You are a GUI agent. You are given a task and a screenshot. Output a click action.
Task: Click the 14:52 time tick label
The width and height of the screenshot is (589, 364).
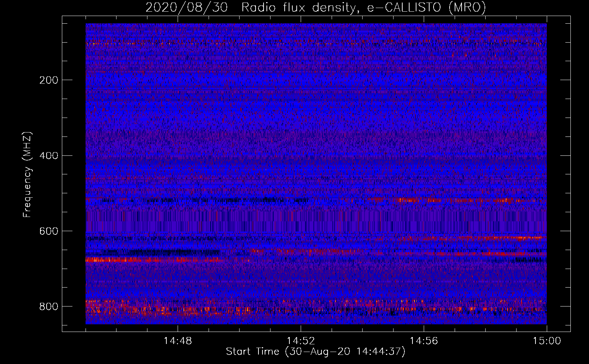click(x=301, y=341)
